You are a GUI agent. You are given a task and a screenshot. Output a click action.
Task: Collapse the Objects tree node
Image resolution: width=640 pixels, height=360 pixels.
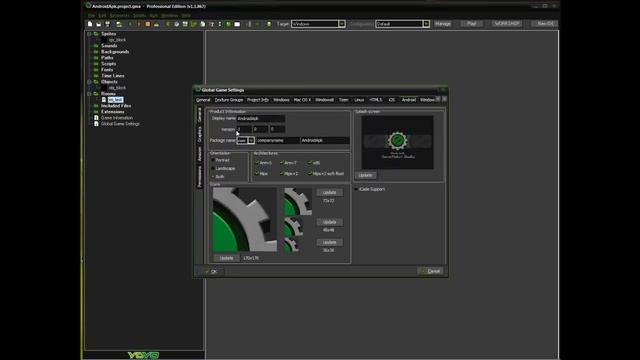coord(89,82)
